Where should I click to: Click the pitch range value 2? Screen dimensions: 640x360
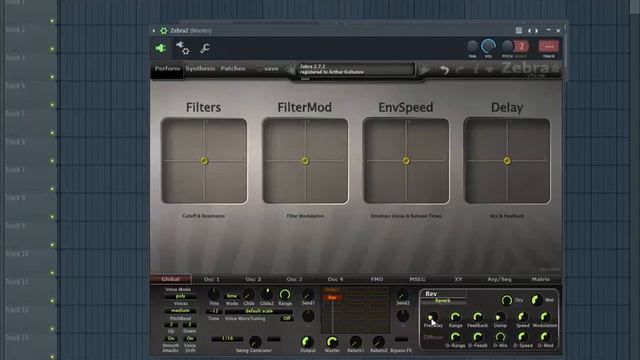coord(521,46)
